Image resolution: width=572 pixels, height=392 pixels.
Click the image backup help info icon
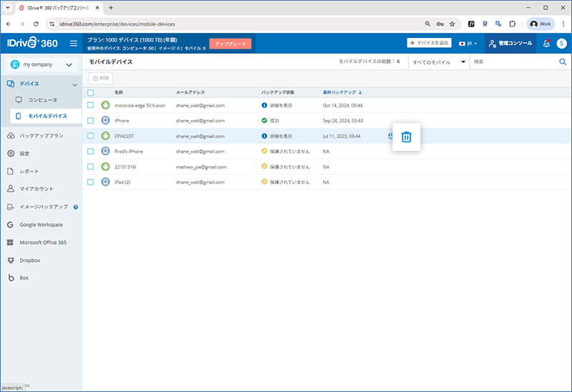click(x=76, y=207)
